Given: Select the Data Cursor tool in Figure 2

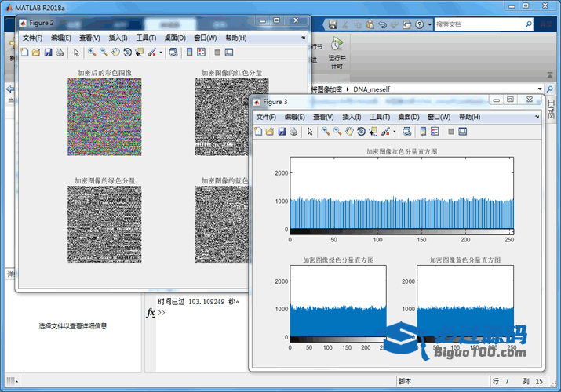Looking at the screenshot, I should click(x=139, y=53).
